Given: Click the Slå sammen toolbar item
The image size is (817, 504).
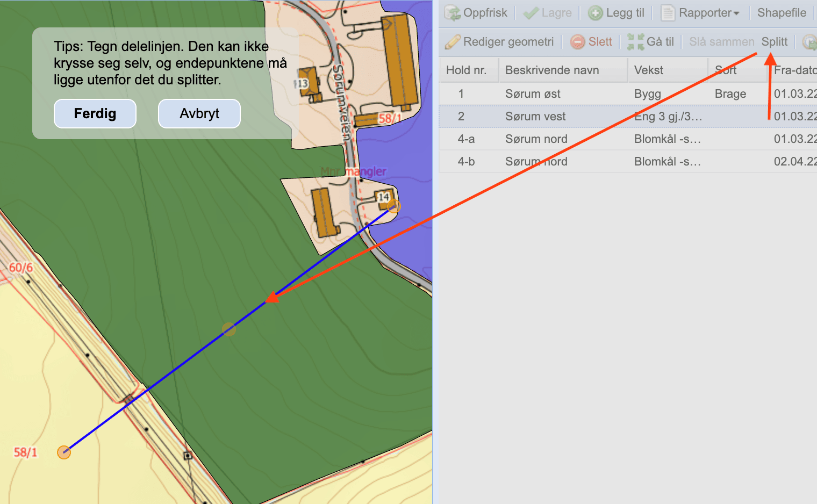Looking at the screenshot, I should tap(722, 42).
